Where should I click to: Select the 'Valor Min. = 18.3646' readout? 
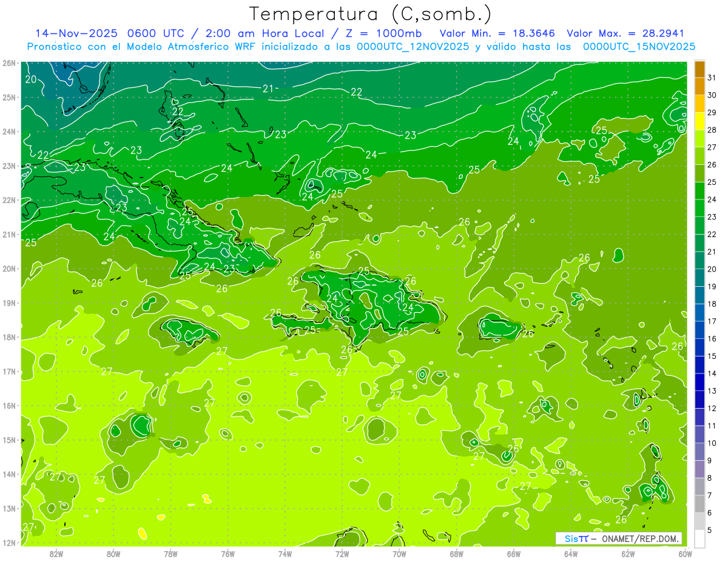499,33
